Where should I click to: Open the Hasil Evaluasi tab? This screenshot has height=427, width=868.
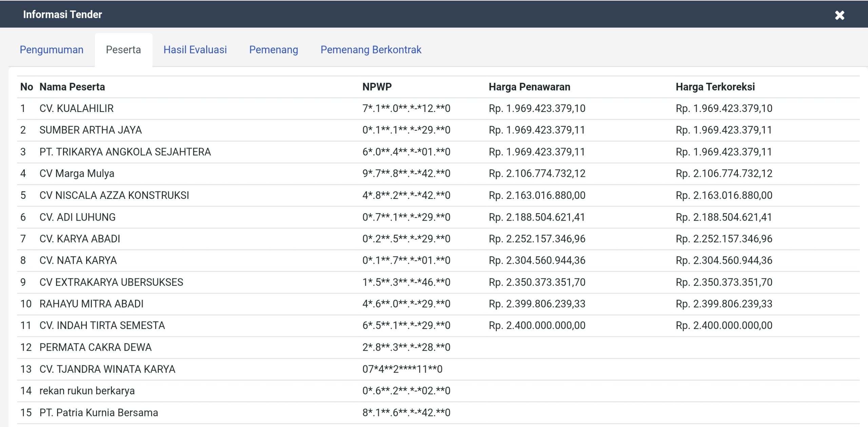pyautogui.click(x=195, y=50)
